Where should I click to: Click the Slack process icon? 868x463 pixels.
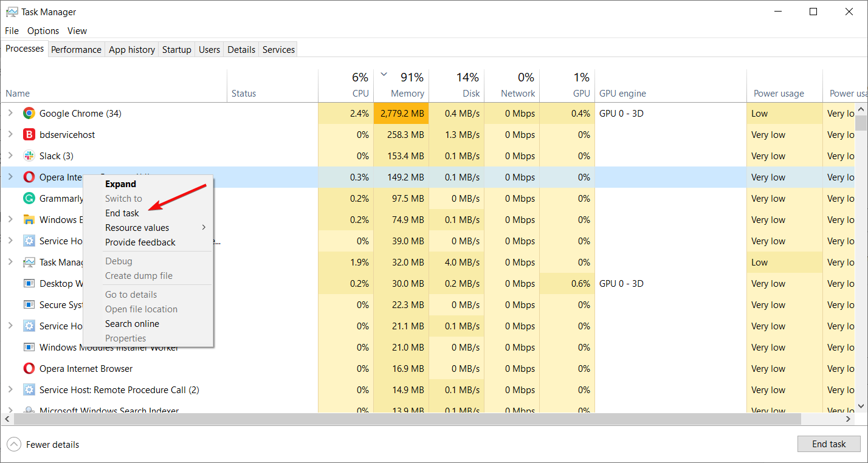[29, 156]
